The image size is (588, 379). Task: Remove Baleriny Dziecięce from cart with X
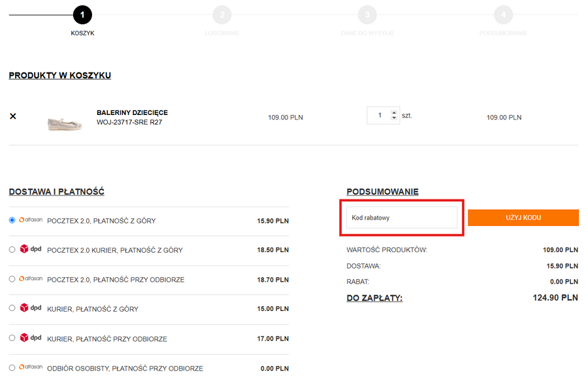(x=12, y=116)
